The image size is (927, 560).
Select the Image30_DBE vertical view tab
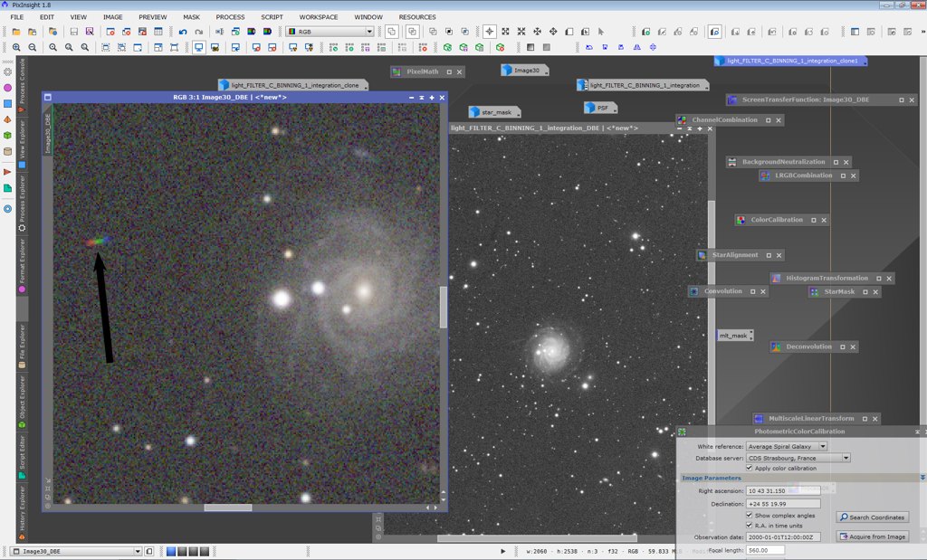click(48, 130)
